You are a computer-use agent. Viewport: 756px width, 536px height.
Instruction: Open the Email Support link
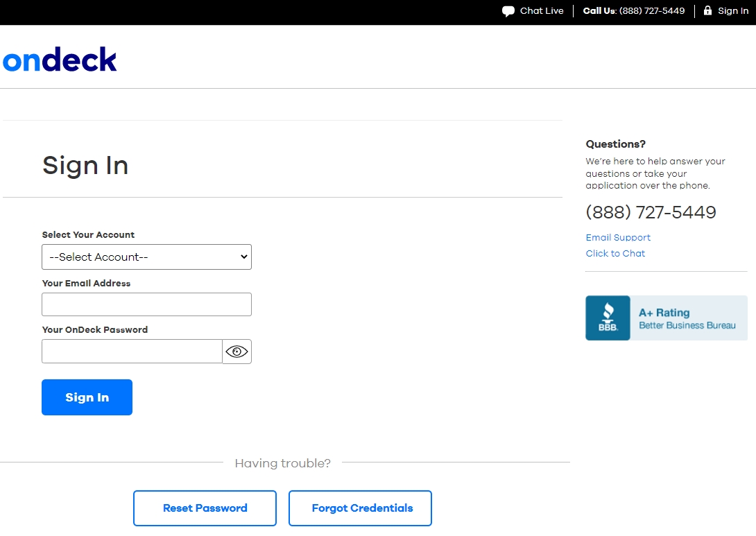point(618,237)
